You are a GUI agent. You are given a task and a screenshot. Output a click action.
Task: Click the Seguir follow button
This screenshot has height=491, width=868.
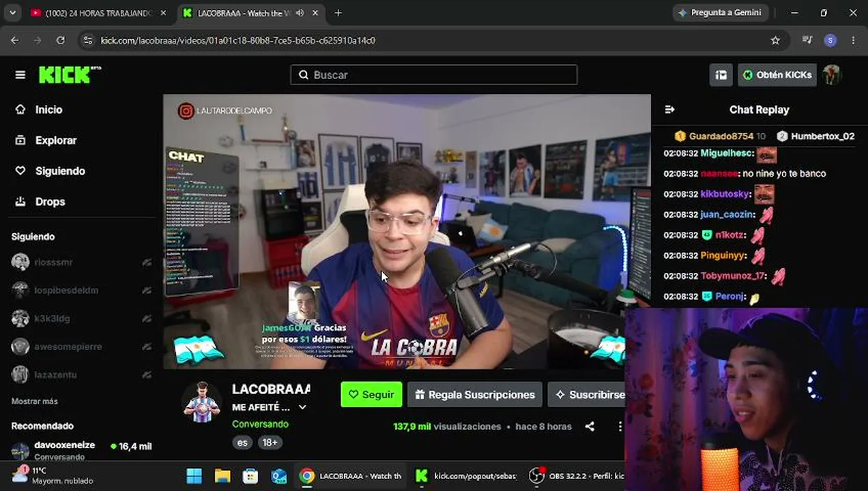pos(371,394)
